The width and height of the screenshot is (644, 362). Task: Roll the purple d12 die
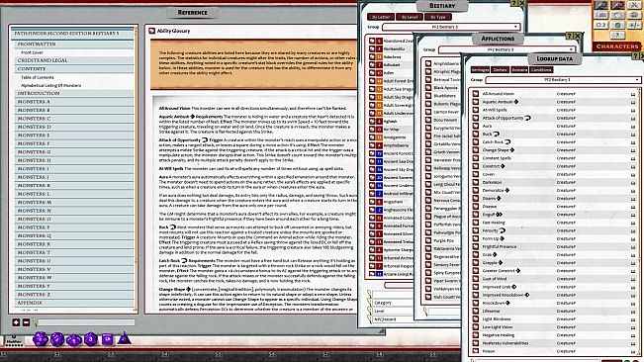57,339
